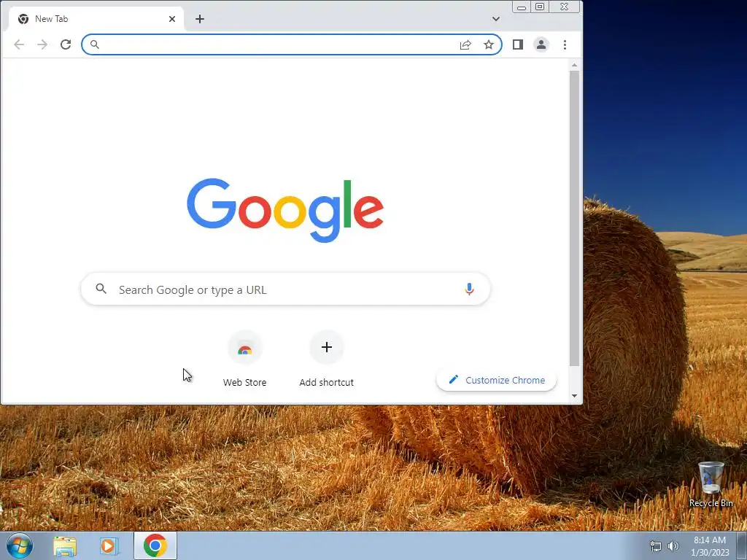Select the New Tab tab
747x560 pixels.
[x=96, y=19]
